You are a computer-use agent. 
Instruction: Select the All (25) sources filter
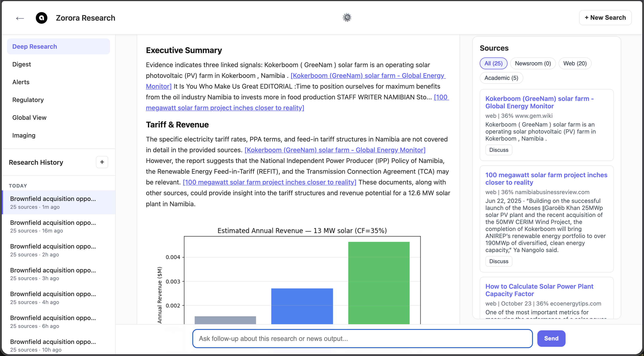tap(493, 63)
